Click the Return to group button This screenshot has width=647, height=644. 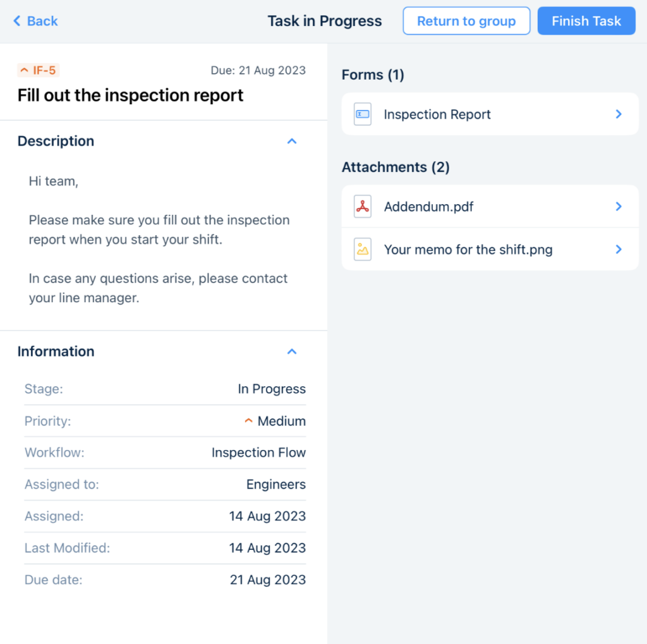click(466, 21)
